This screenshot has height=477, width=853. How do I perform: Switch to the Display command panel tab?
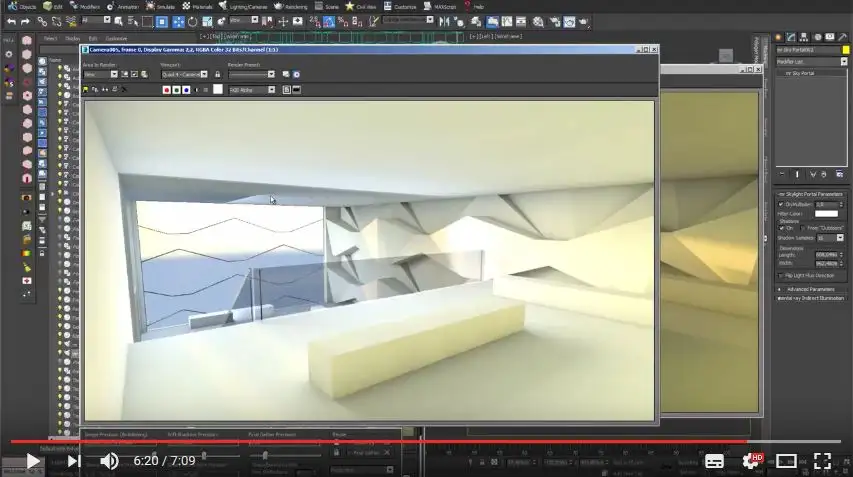tap(830, 37)
